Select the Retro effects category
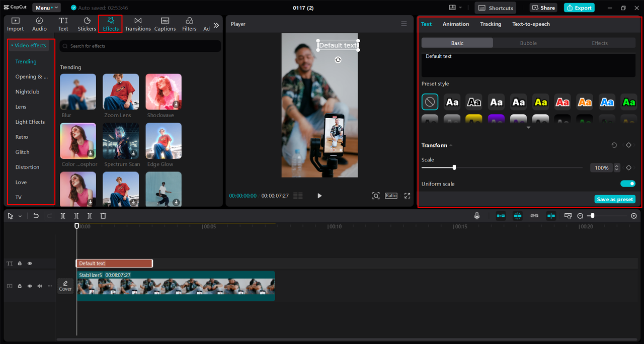Screen dimensions: 644x344 click(22, 137)
